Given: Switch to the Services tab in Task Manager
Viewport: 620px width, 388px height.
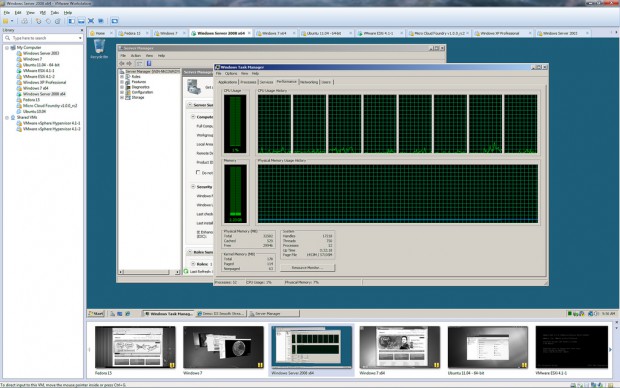Looking at the screenshot, I should [267, 82].
